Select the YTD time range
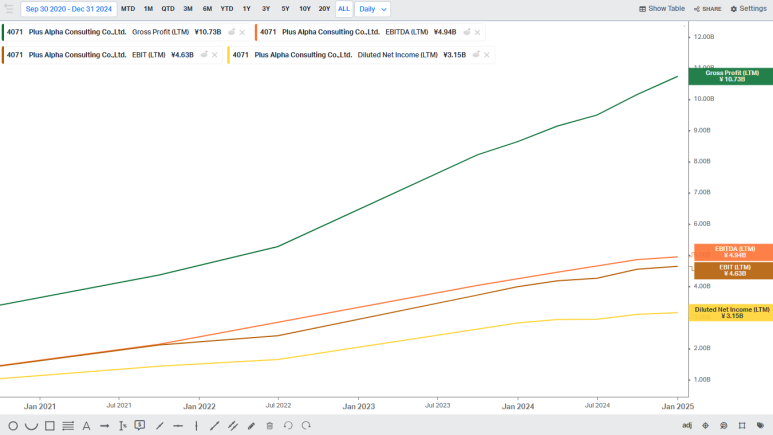 pos(227,9)
